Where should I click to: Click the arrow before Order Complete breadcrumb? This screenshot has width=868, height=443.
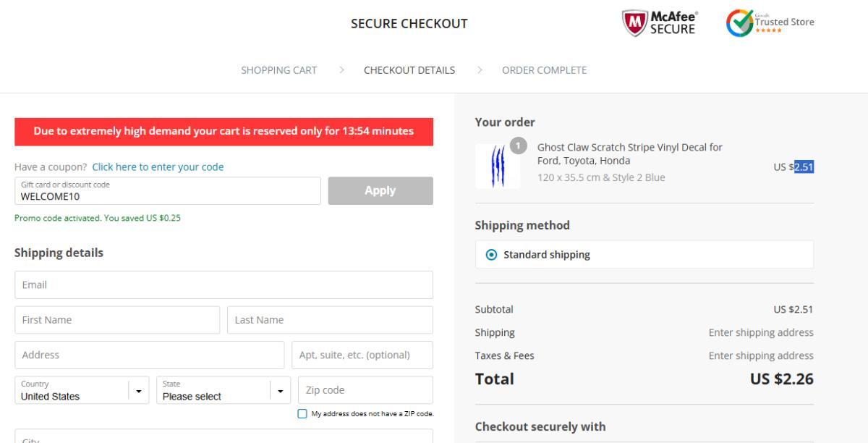480,70
